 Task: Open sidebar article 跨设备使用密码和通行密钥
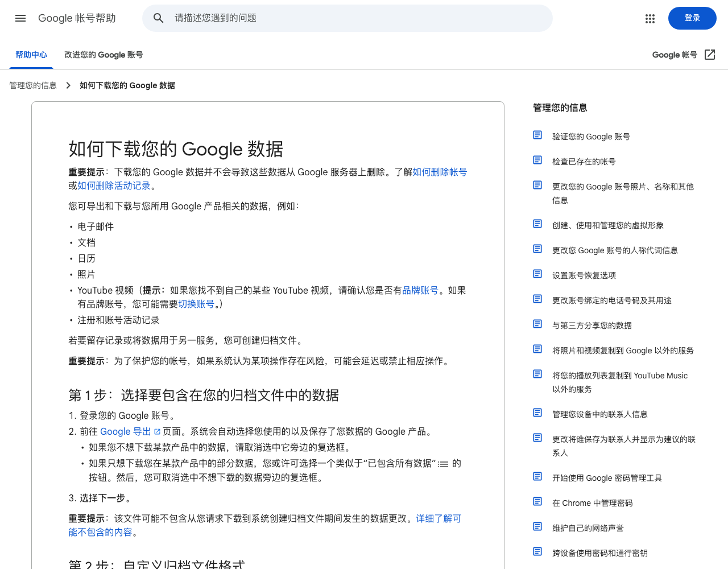click(600, 553)
